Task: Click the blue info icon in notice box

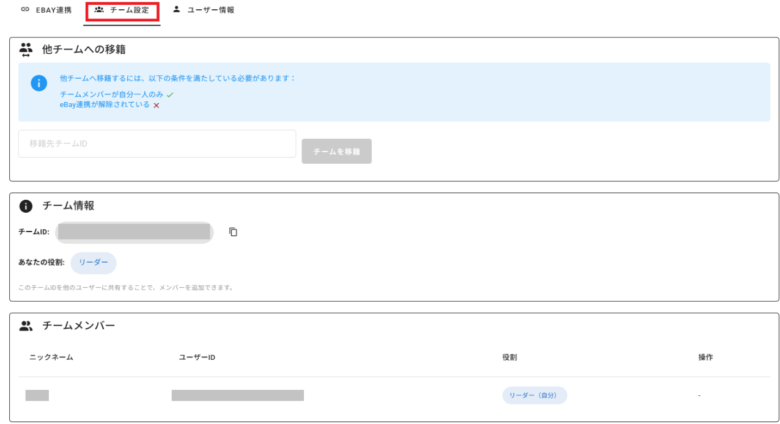Action: click(x=38, y=84)
